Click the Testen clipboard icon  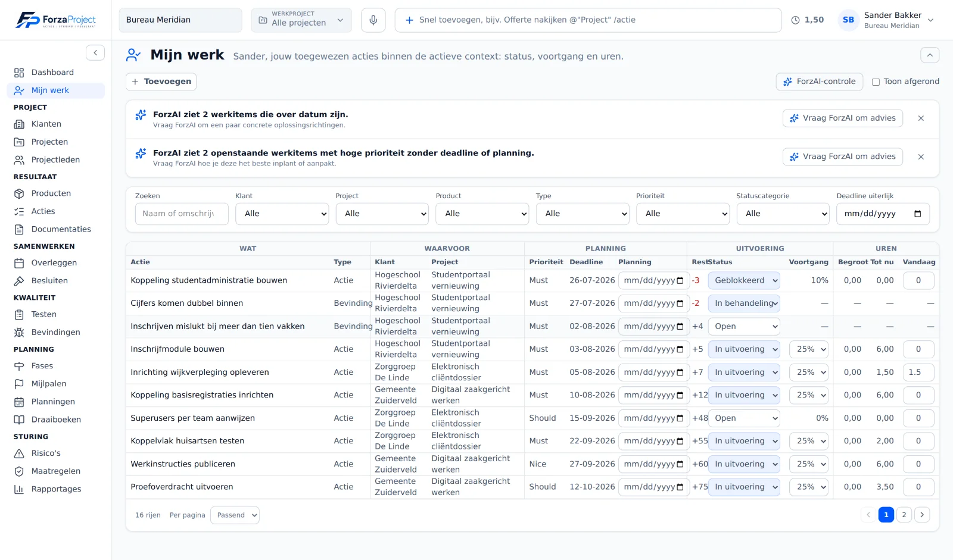pos(19,314)
